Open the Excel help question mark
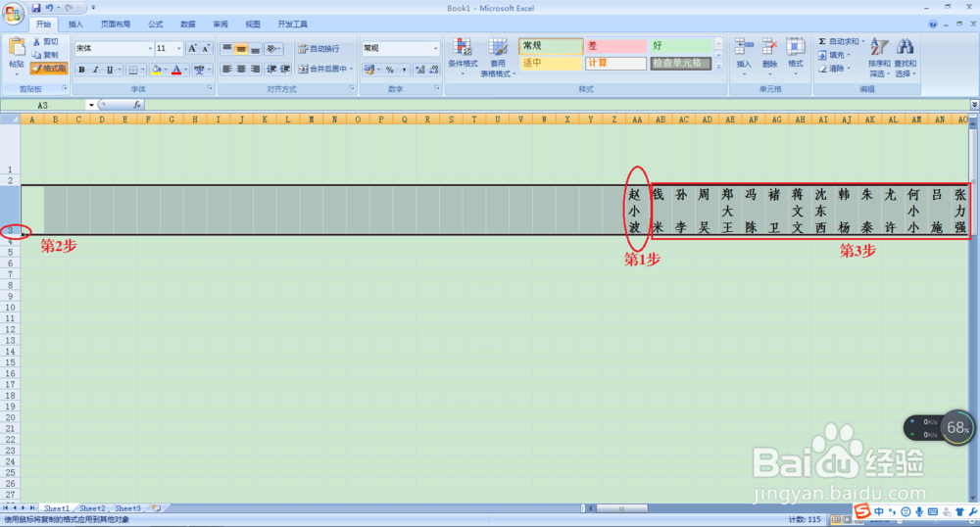The image size is (980, 527). pos(933,24)
